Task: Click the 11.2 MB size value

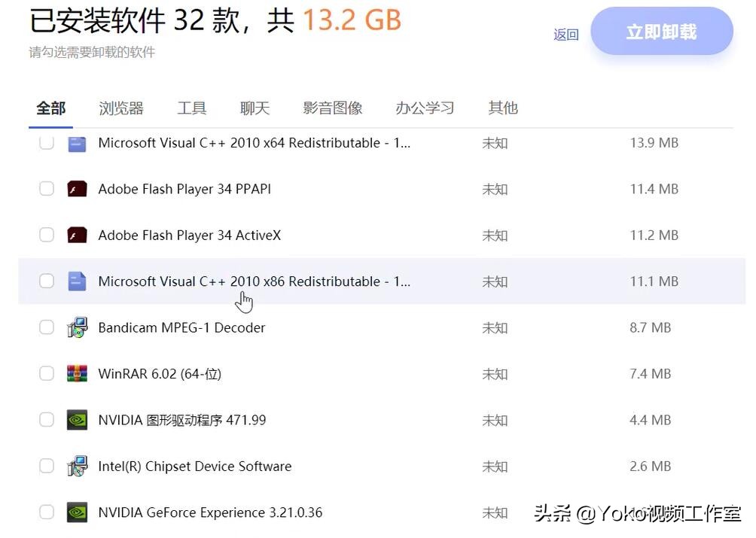Action: pyautogui.click(x=654, y=235)
